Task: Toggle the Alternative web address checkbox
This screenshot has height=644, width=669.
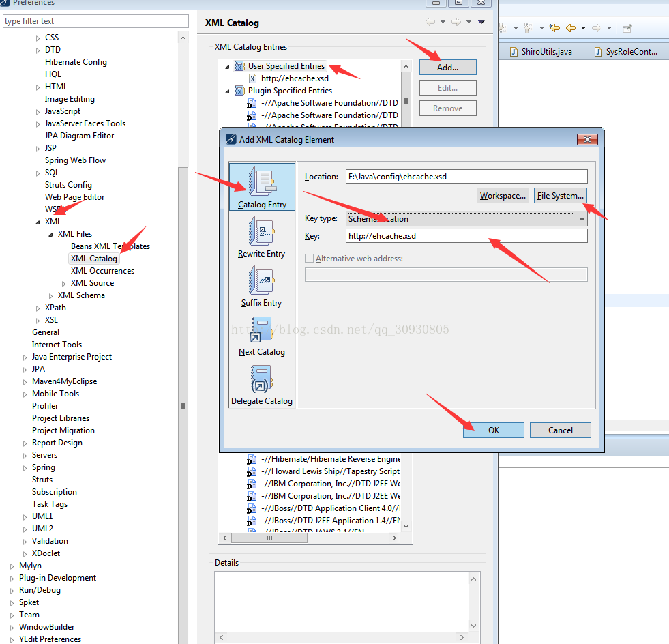Action: (x=310, y=259)
